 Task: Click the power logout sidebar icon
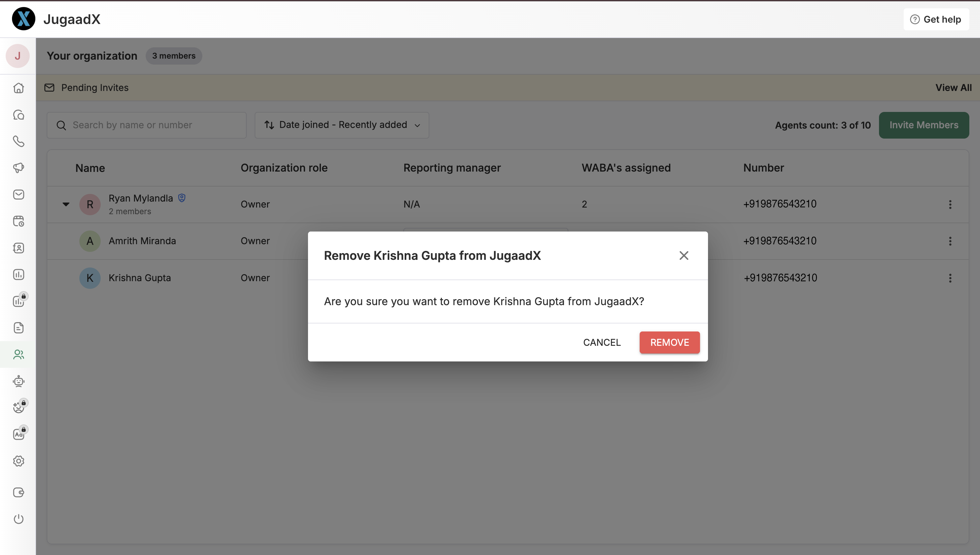click(18, 519)
